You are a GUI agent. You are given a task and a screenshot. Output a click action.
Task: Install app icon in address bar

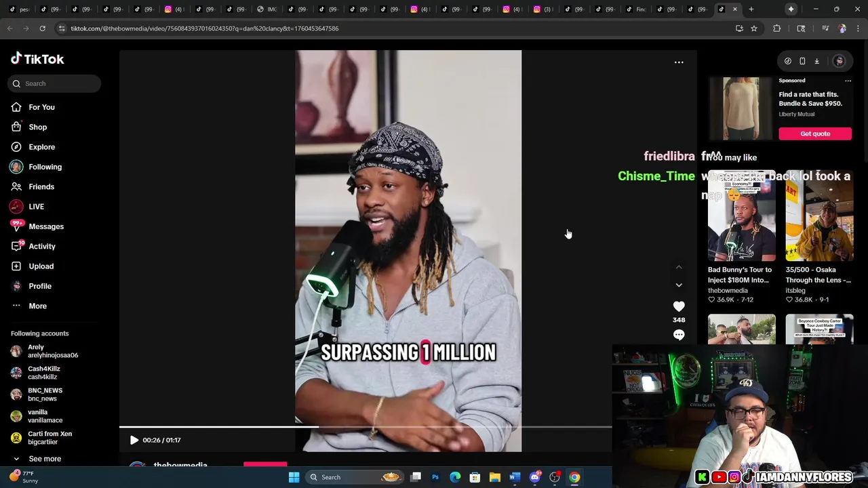pyautogui.click(x=739, y=28)
